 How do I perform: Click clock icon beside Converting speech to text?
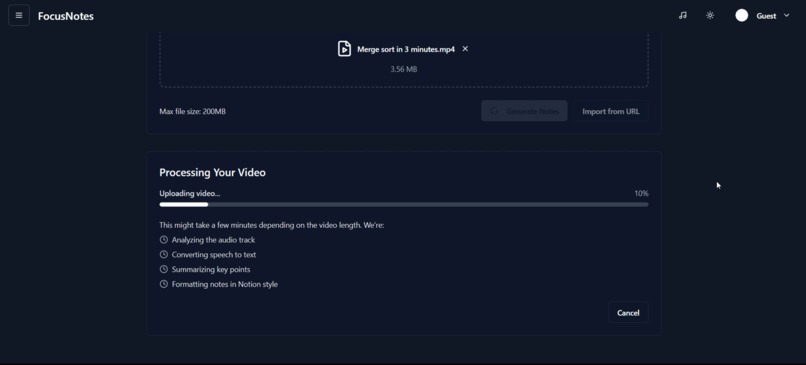pyautogui.click(x=163, y=254)
